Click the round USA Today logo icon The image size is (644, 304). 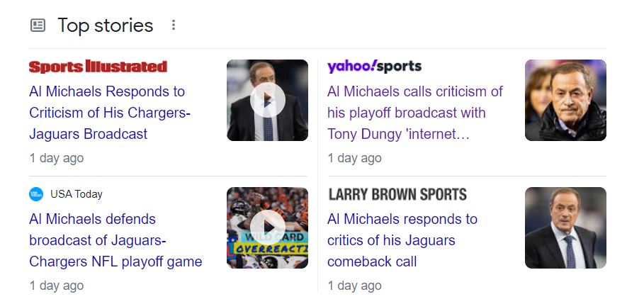coord(36,194)
